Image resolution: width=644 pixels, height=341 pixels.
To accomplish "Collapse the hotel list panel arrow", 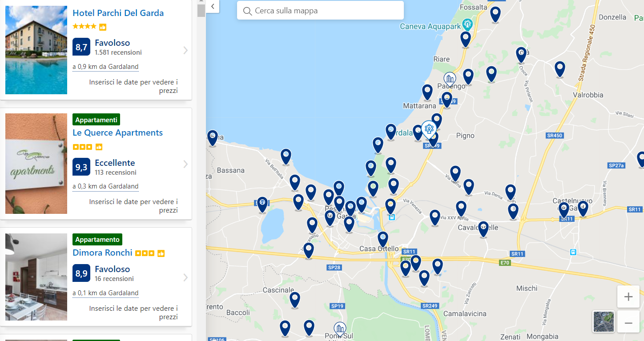I will tap(213, 6).
